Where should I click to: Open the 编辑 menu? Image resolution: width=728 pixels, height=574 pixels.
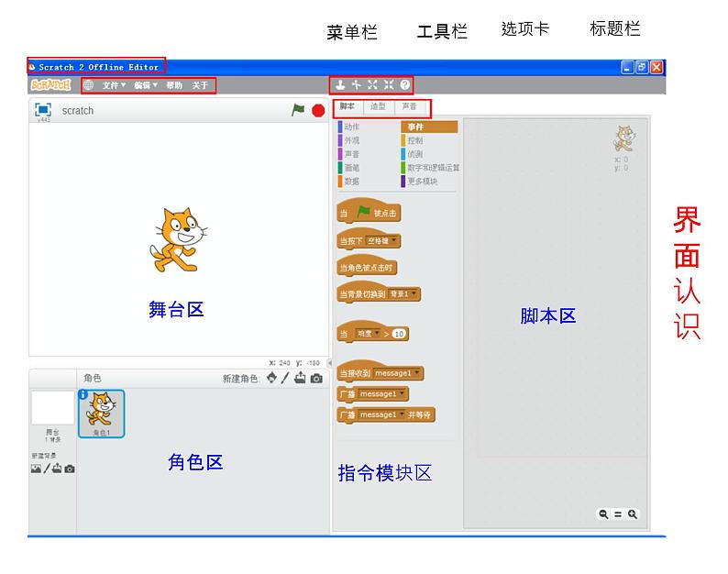[145, 85]
